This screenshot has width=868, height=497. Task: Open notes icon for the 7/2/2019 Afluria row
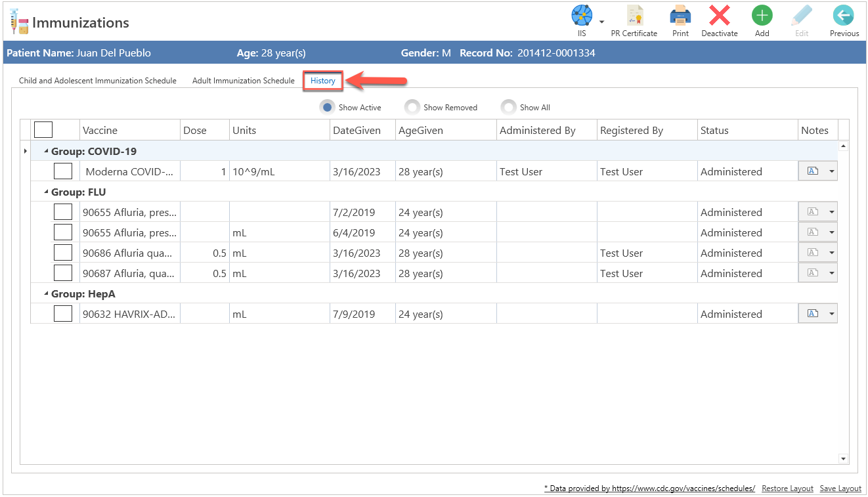click(812, 212)
